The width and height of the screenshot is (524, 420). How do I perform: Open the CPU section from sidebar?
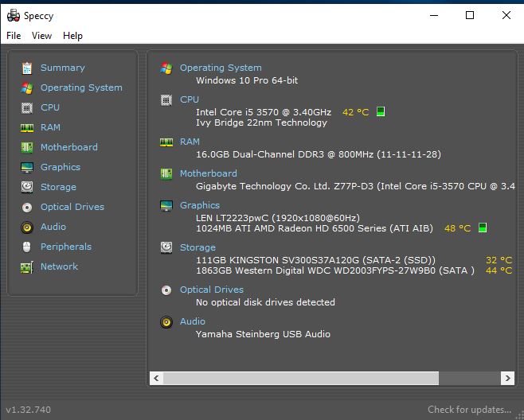tap(50, 107)
